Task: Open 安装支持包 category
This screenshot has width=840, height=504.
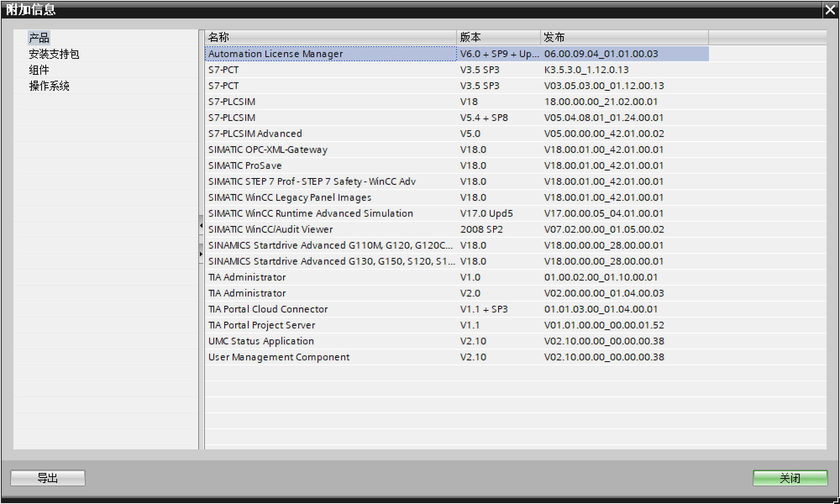Action: (54, 54)
